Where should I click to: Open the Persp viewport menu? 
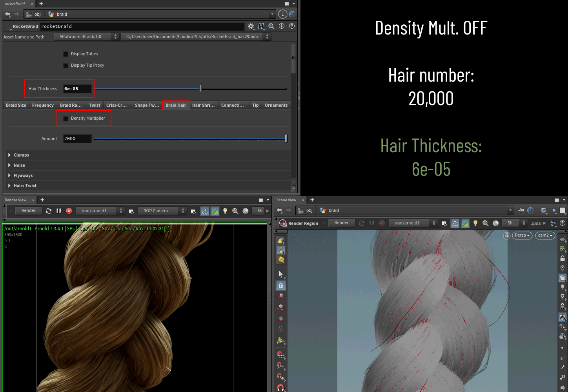coord(522,235)
